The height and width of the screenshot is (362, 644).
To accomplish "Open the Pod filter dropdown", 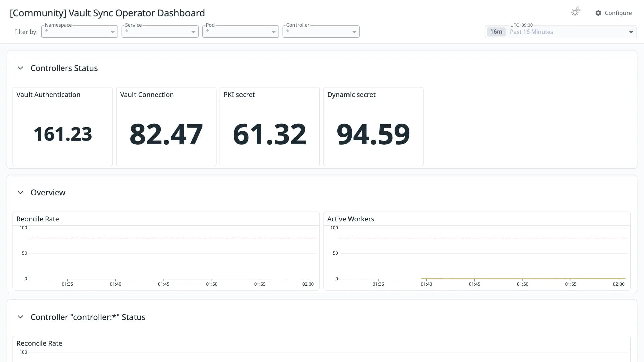I will click(x=240, y=32).
